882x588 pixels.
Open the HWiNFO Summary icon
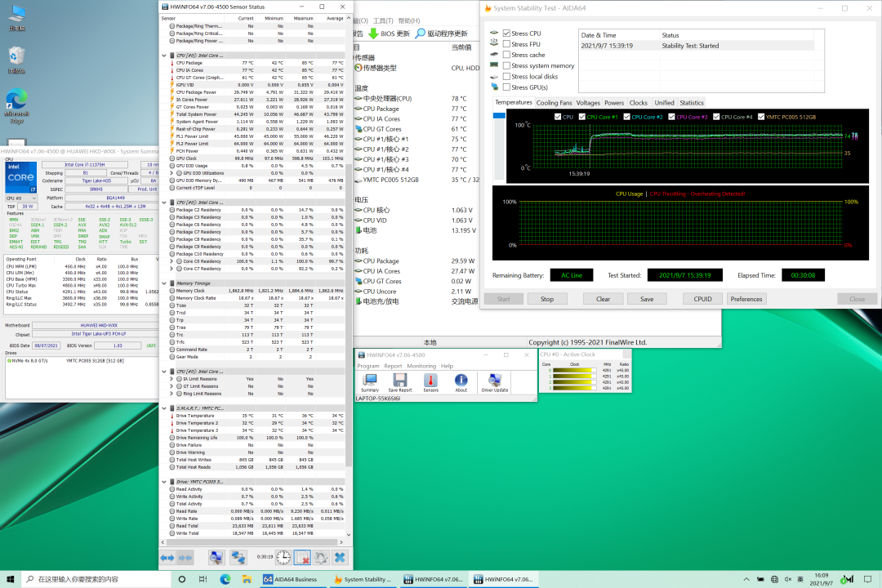click(370, 381)
